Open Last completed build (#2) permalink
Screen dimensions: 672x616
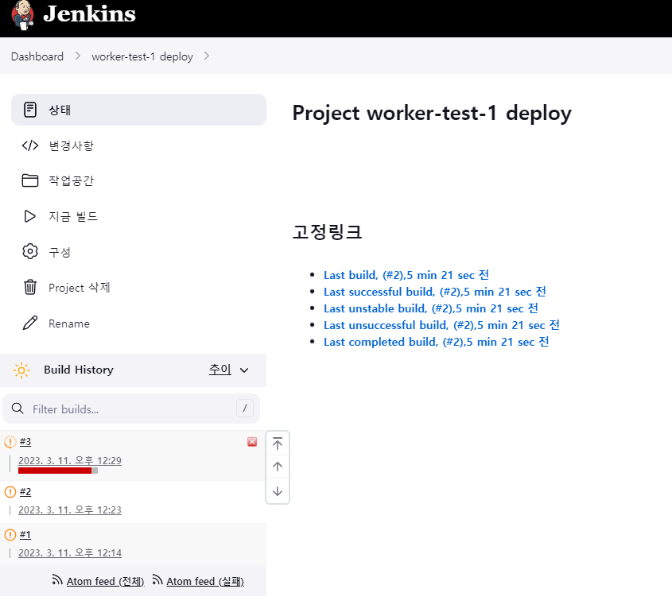[x=437, y=342]
